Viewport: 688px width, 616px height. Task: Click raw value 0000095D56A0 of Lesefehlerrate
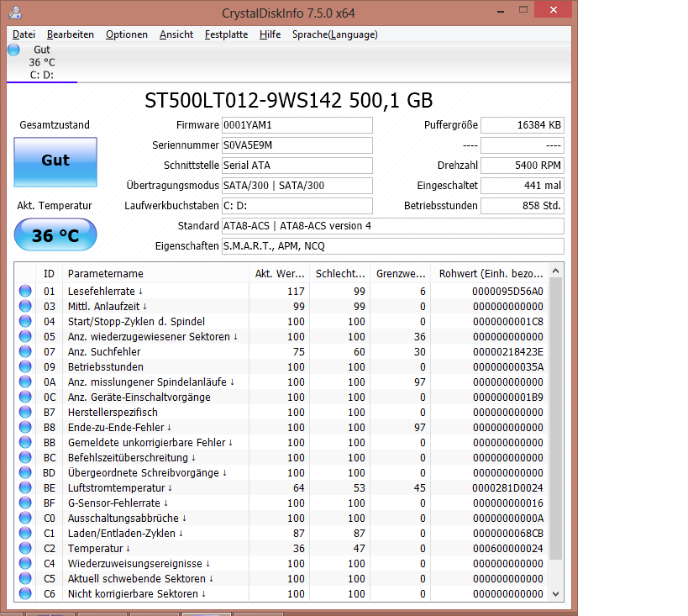(507, 291)
